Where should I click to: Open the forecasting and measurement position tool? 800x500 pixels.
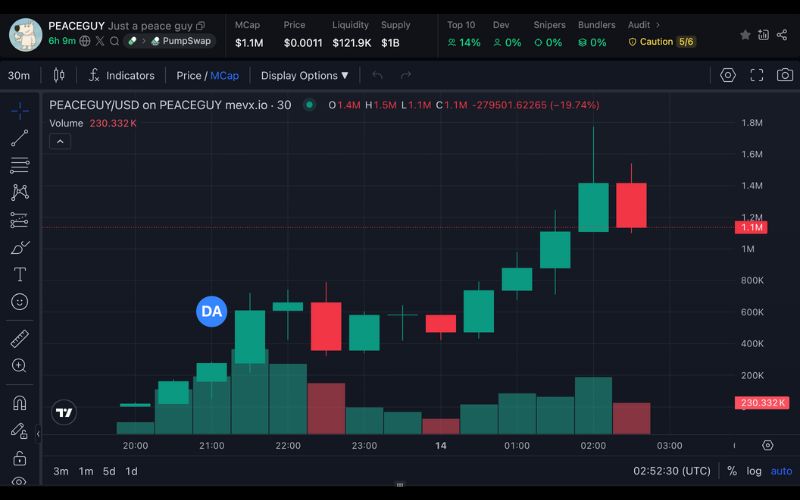point(20,220)
